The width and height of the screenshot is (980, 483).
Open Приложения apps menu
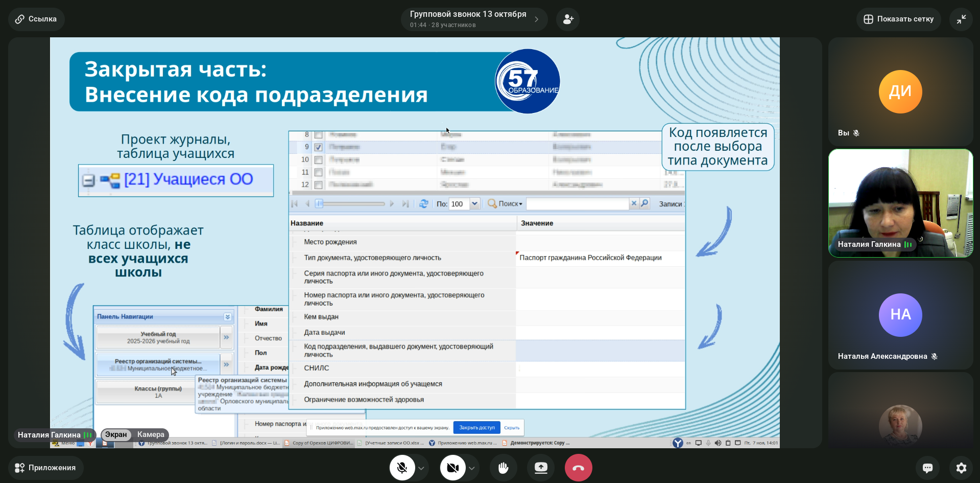point(45,468)
